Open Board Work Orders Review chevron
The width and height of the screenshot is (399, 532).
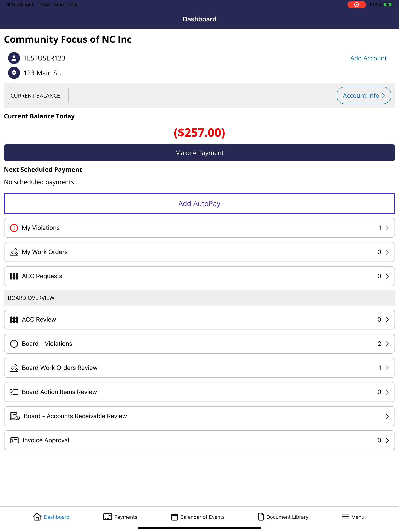click(387, 368)
